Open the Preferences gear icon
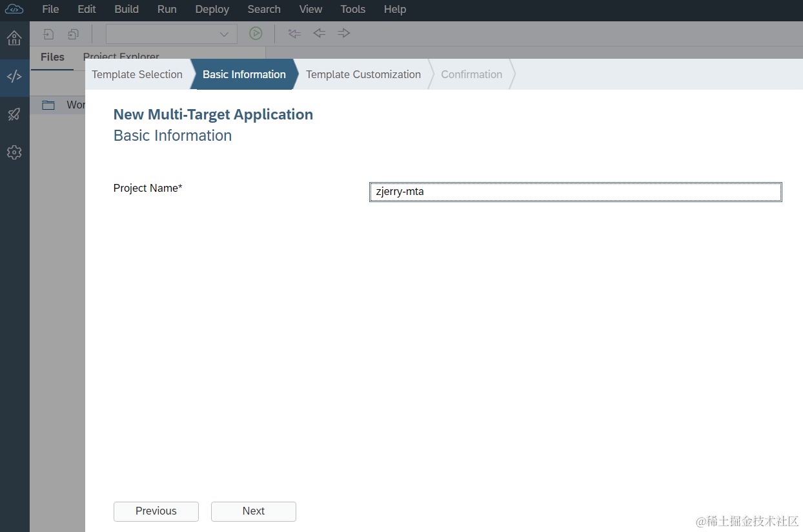This screenshot has height=532, width=803. (14, 152)
